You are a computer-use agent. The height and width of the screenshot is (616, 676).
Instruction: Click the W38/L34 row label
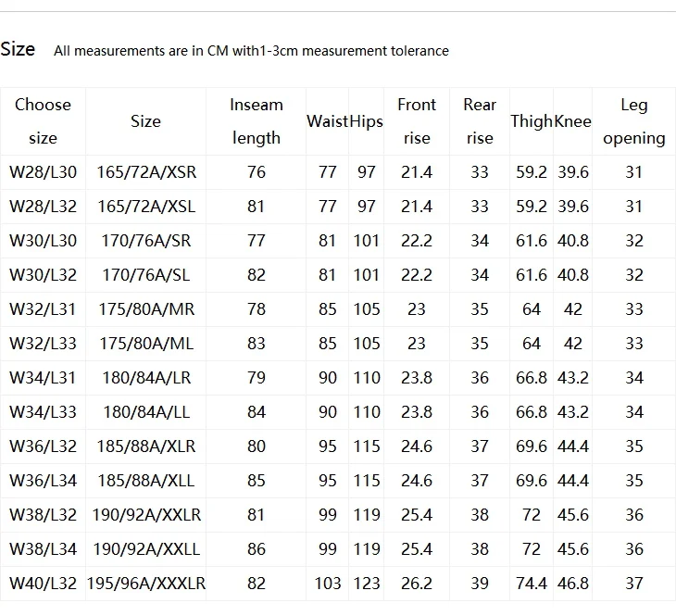[44, 549]
